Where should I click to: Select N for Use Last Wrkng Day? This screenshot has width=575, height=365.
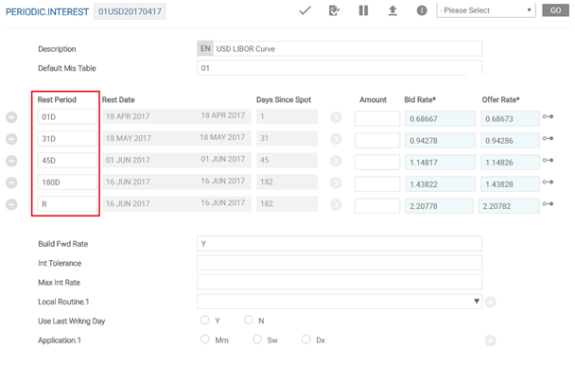249,320
